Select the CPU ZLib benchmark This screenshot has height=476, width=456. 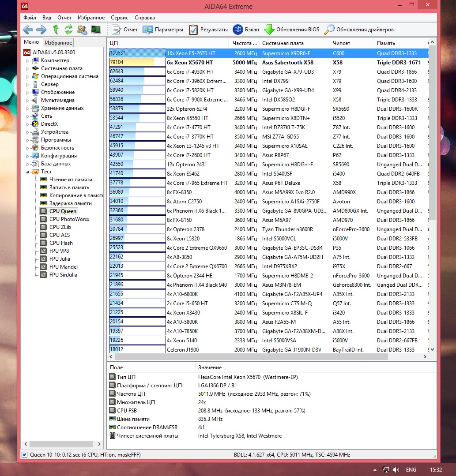point(60,227)
